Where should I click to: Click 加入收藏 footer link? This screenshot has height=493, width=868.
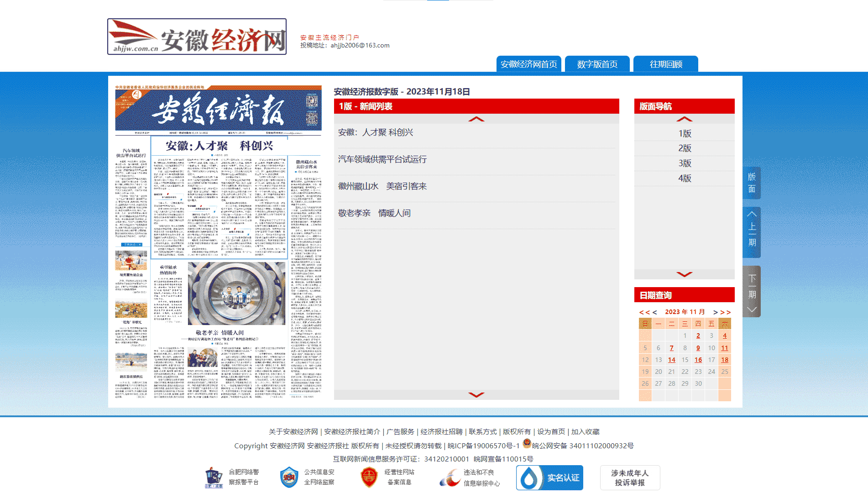(x=586, y=432)
